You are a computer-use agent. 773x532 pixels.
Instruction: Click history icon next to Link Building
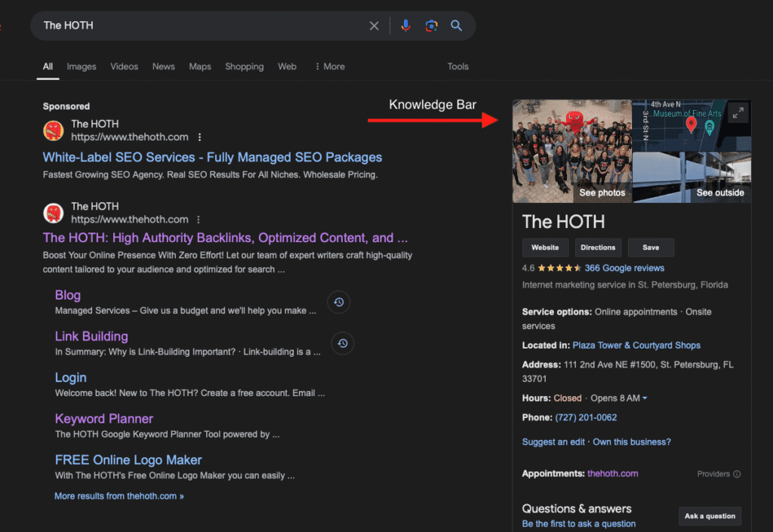342,343
